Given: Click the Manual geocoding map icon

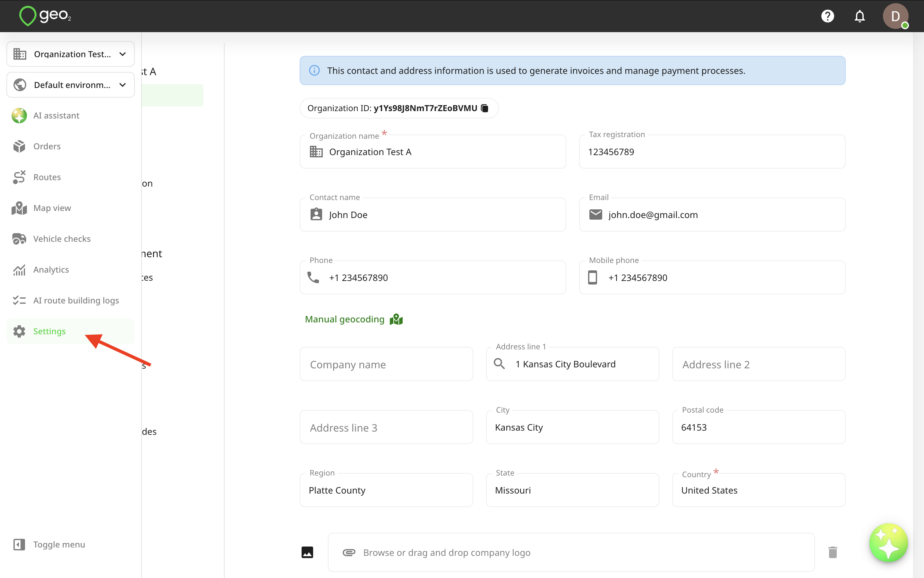Looking at the screenshot, I should 396,319.
